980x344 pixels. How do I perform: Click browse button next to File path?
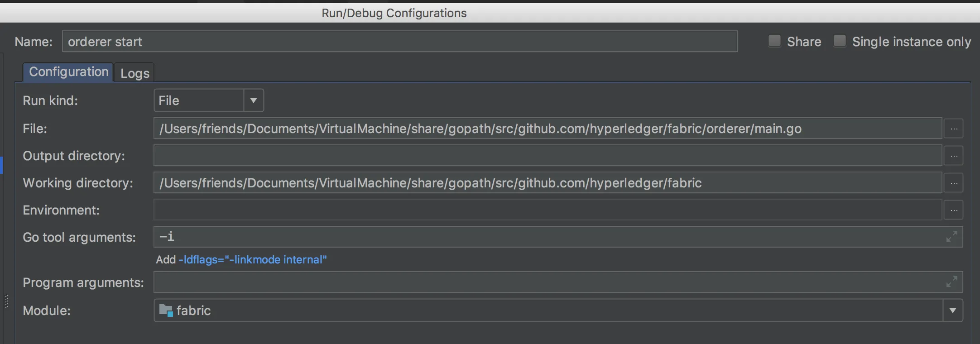[953, 129]
